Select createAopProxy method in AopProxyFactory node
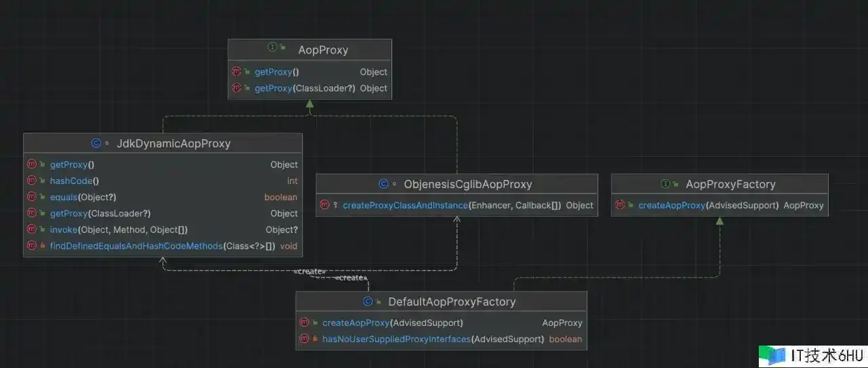The image size is (868, 368). [708, 205]
